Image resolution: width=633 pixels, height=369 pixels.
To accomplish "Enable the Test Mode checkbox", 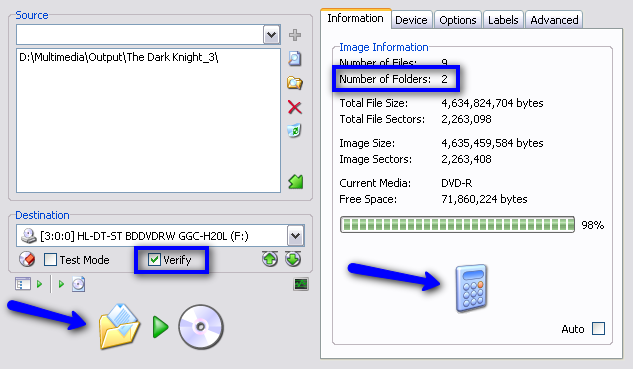I will coord(50,260).
